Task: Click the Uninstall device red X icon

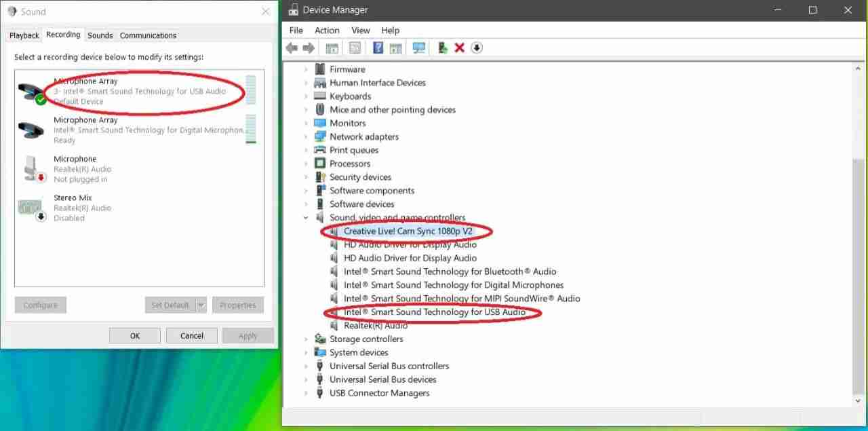Action: click(460, 48)
